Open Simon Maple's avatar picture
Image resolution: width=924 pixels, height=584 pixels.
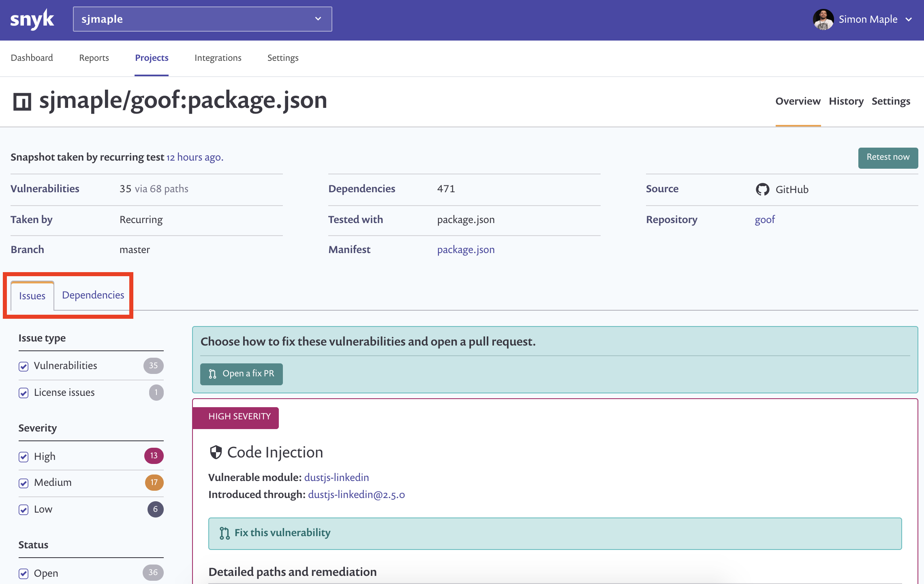pos(823,19)
